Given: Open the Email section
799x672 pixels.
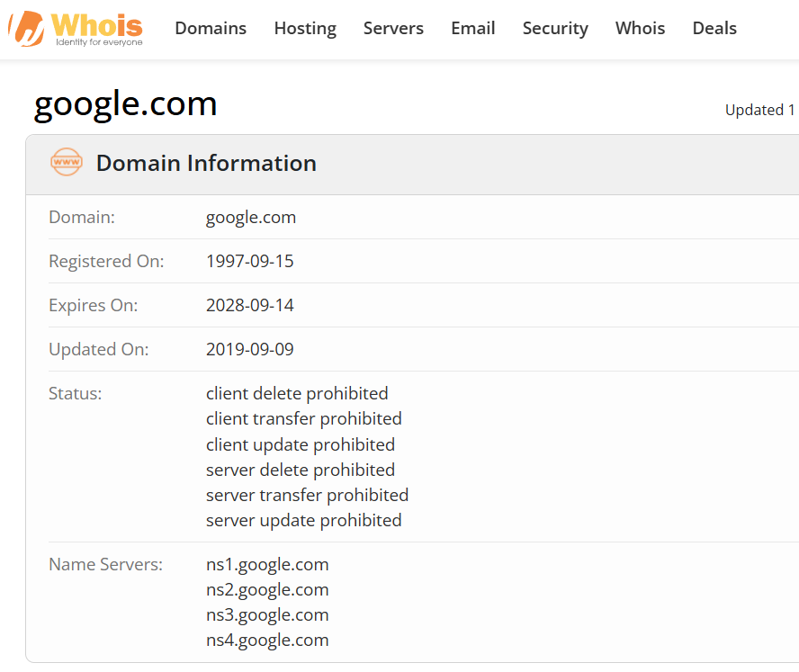Looking at the screenshot, I should 472,28.
